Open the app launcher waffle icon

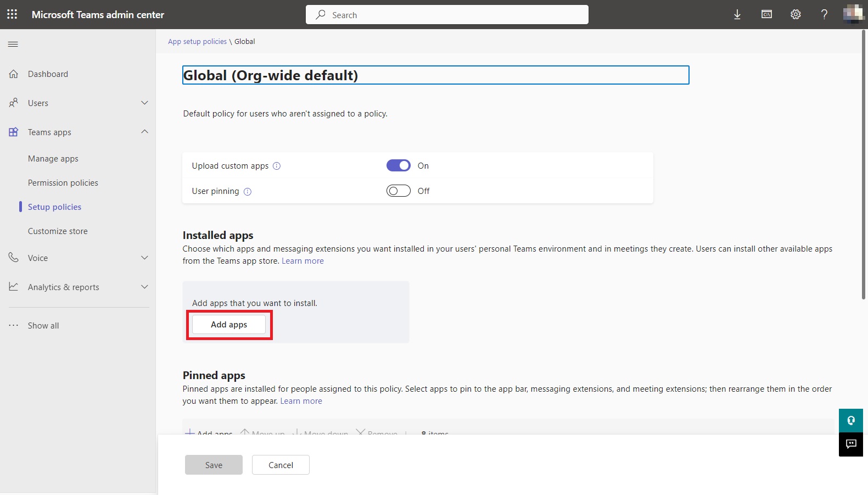pos(12,14)
